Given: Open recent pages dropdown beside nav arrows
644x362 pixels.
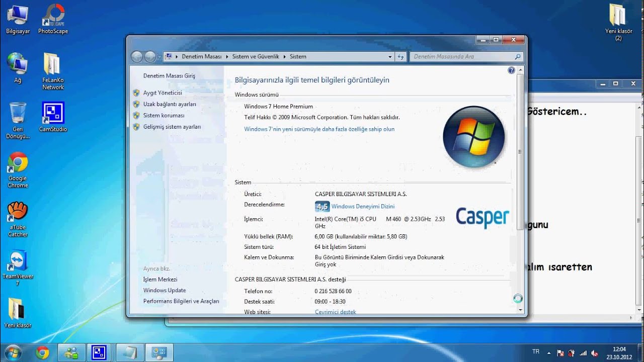Looking at the screenshot, I should tap(159, 57).
